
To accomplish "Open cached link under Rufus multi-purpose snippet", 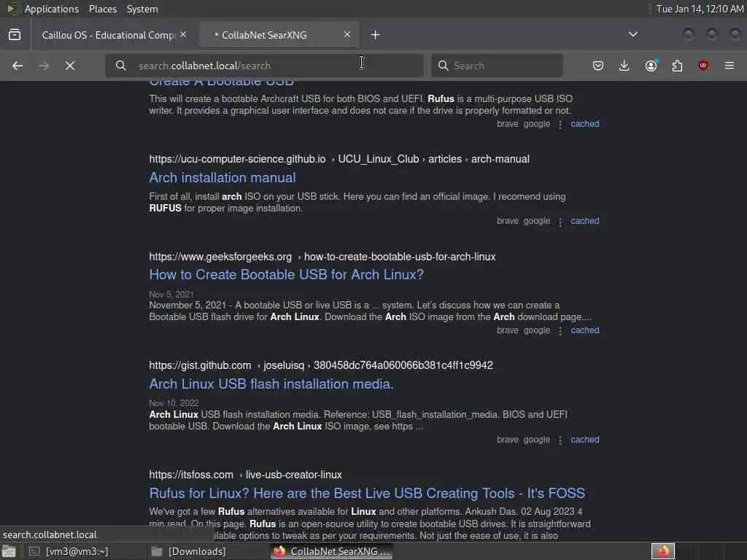I will pos(584,124).
